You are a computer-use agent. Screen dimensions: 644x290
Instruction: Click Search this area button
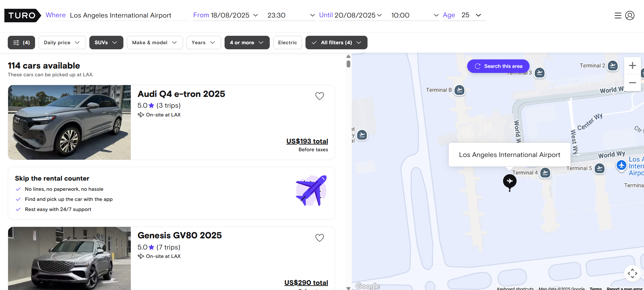498,66
